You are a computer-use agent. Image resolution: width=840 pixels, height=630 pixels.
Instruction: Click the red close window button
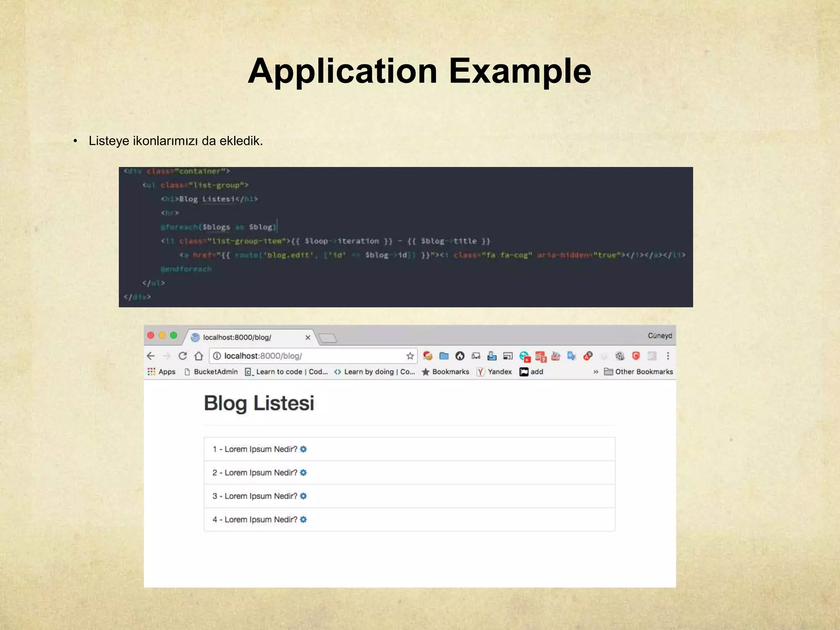[x=151, y=336]
